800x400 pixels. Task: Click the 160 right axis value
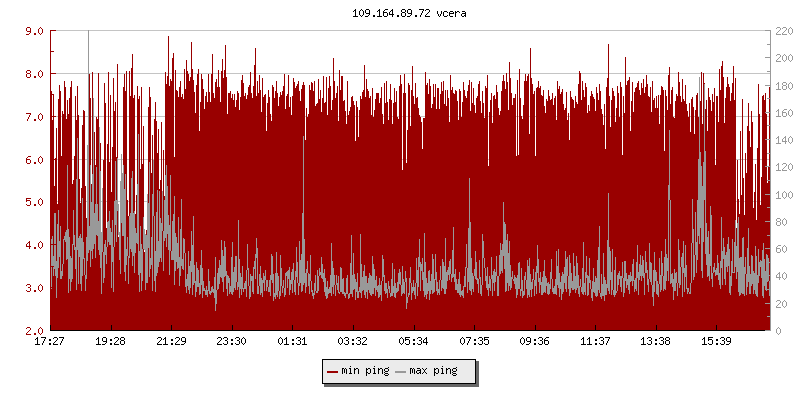(785, 113)
